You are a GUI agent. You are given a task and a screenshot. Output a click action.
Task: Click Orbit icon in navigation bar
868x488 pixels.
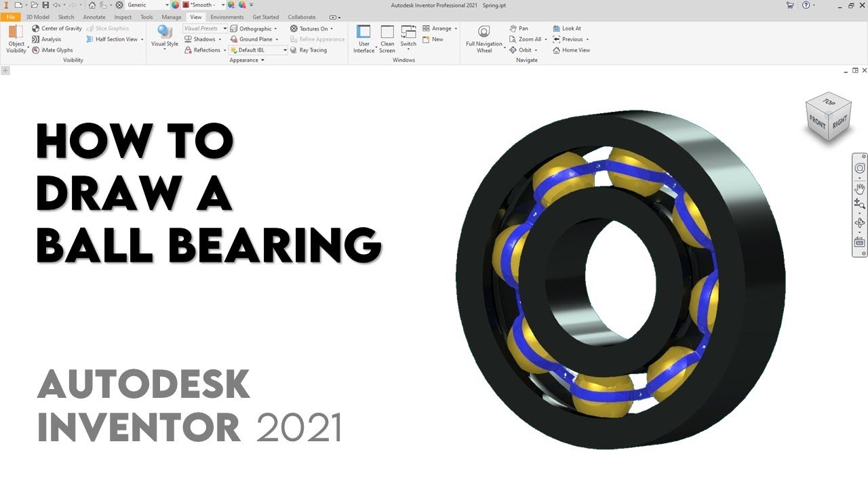click(x=860, y=222)
